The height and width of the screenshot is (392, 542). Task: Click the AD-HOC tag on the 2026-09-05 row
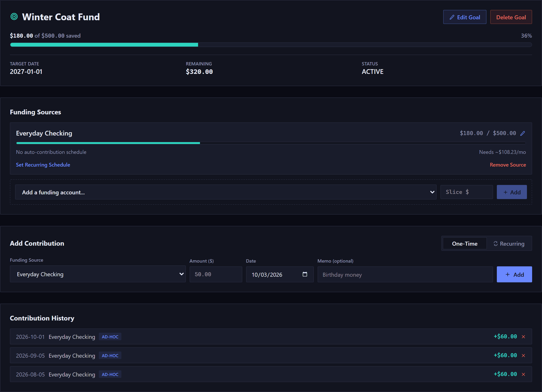pos(110,356)
